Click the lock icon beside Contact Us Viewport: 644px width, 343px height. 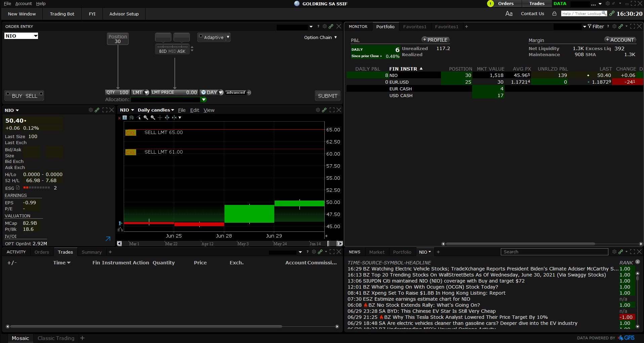pyautogui.click(x=554, y=14)
